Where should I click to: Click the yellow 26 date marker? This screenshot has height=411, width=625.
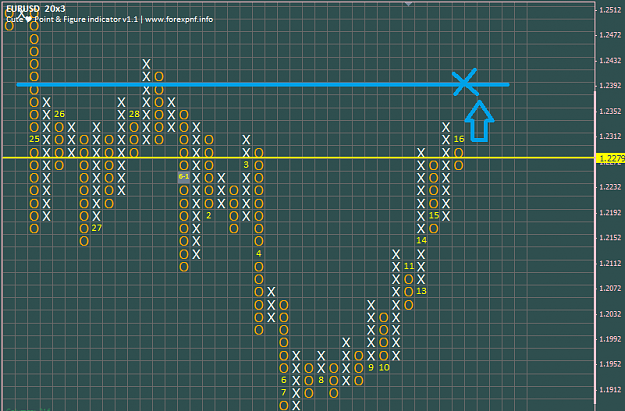59,114
